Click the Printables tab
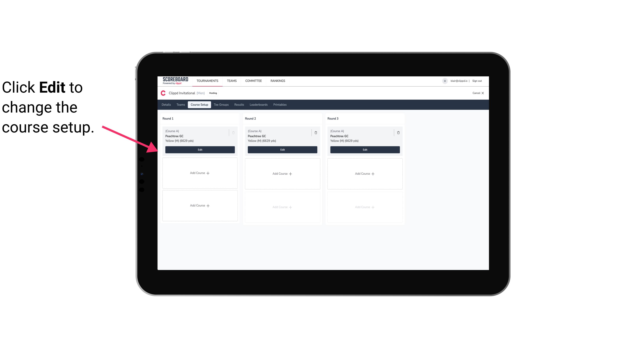This screenshot has height=346, width=644. click(x=279, y=104)
